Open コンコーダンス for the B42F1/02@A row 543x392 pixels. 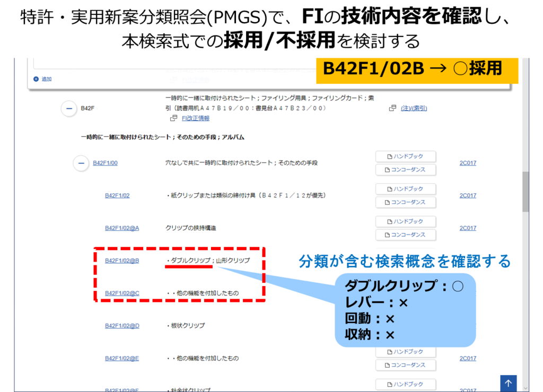point(406,235)
